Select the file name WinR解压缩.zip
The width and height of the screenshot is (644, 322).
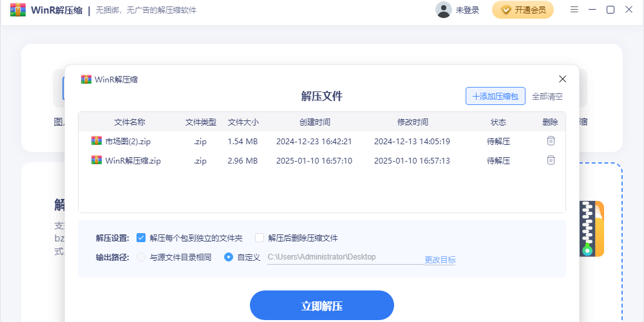tap(133, 160)
